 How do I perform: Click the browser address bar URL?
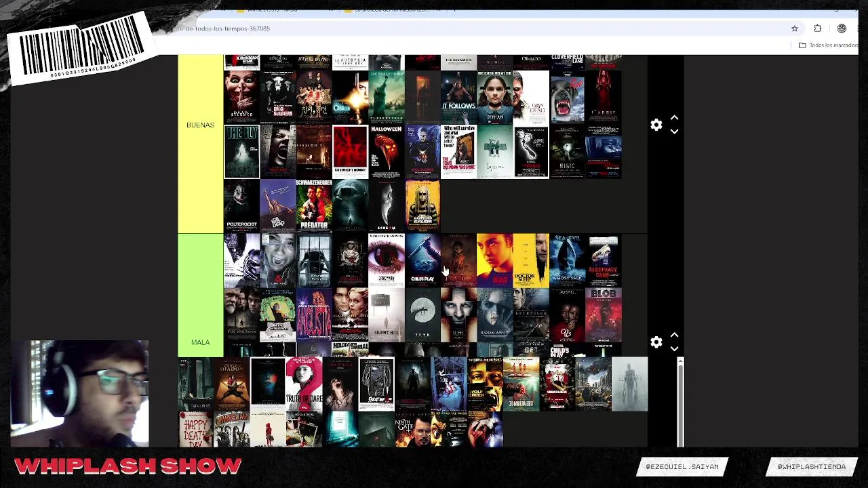(x=223, y=28)
